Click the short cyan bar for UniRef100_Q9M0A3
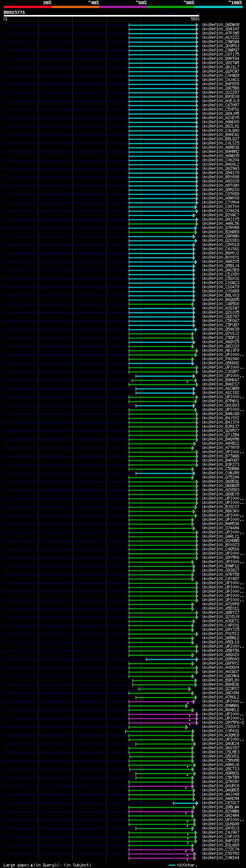This screenshot has width=246, height=868. (x=172, y=659)
